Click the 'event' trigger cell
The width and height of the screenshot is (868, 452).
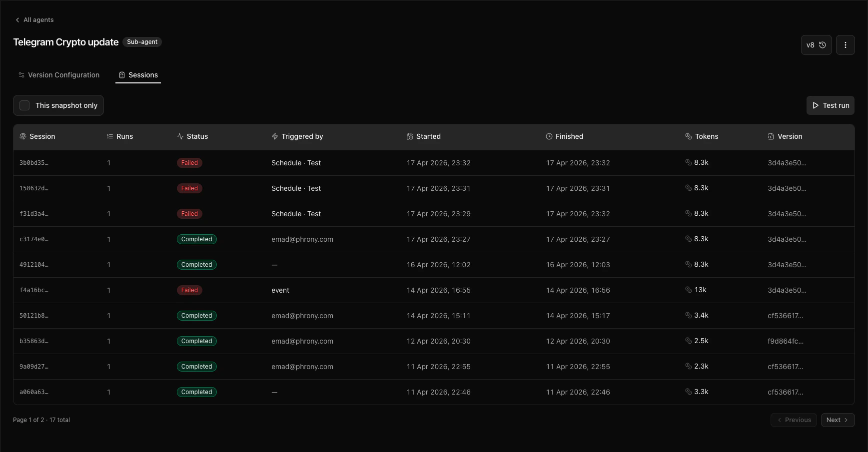[x=280, y=290]
